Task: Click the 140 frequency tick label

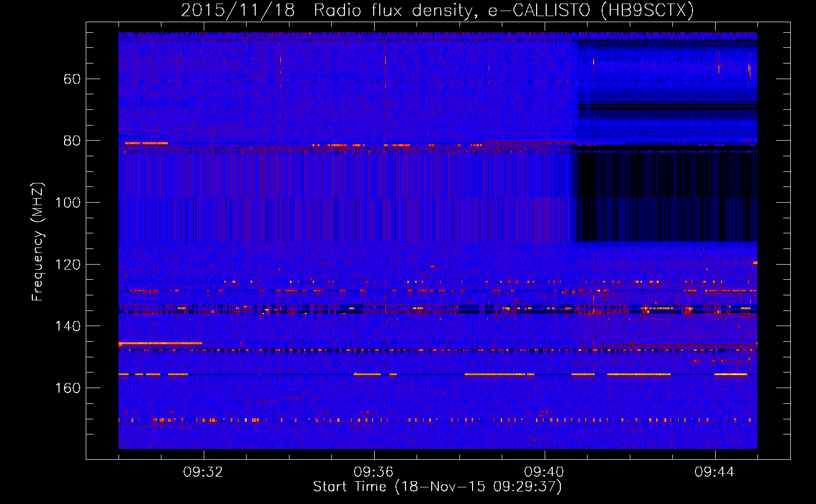Action: click(x=68, y=326)
